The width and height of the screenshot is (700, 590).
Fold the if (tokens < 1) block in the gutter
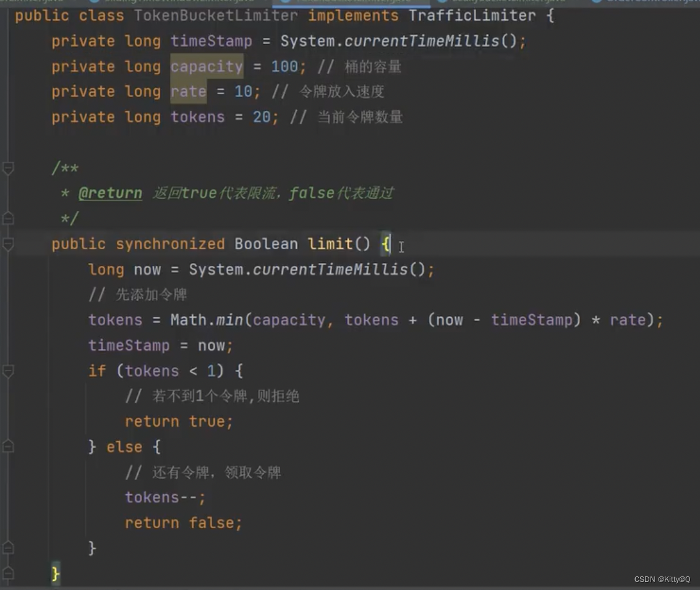pyautogui.click(x=8, y=370)
